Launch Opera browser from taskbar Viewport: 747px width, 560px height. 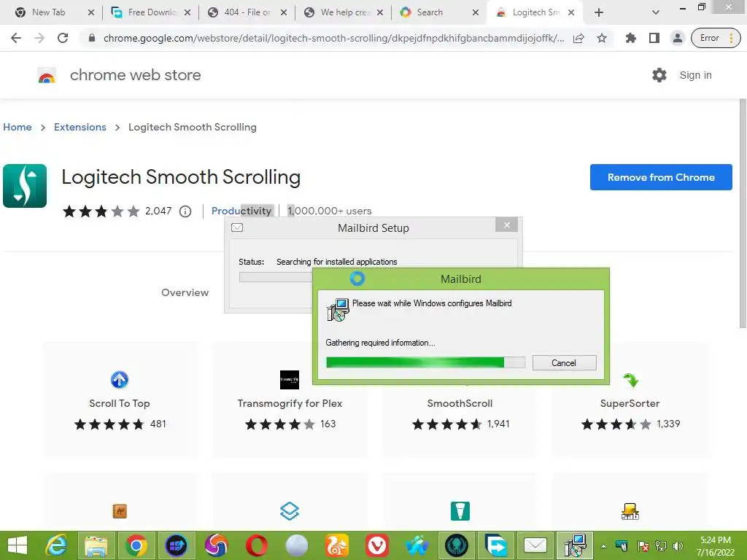257,545
